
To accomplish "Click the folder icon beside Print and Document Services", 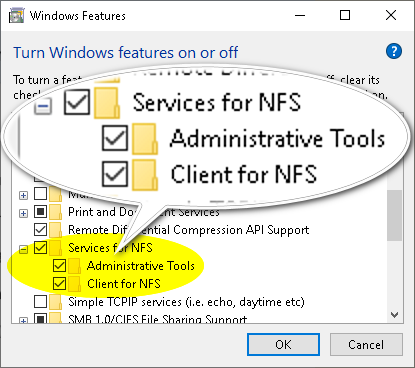I will click(x=55, y=212).
